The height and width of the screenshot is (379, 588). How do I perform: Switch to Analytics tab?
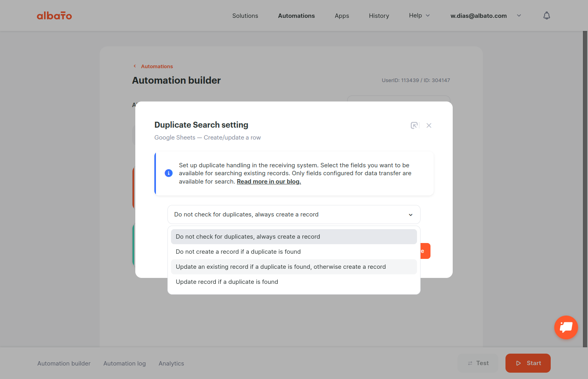point(171,364)
